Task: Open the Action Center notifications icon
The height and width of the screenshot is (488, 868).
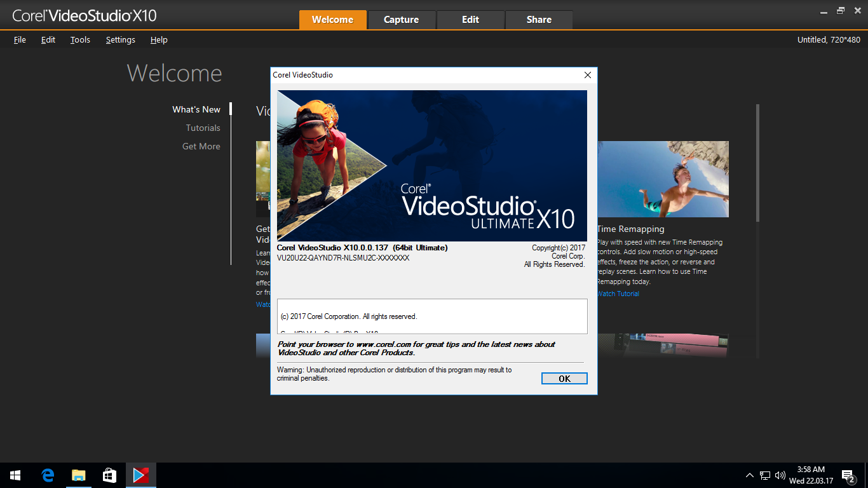Action: pos(848,475)
